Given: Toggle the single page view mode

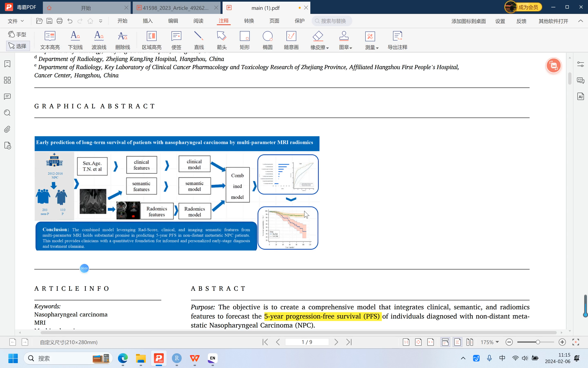Looking at the screenshot, I should tap(458, 342).
